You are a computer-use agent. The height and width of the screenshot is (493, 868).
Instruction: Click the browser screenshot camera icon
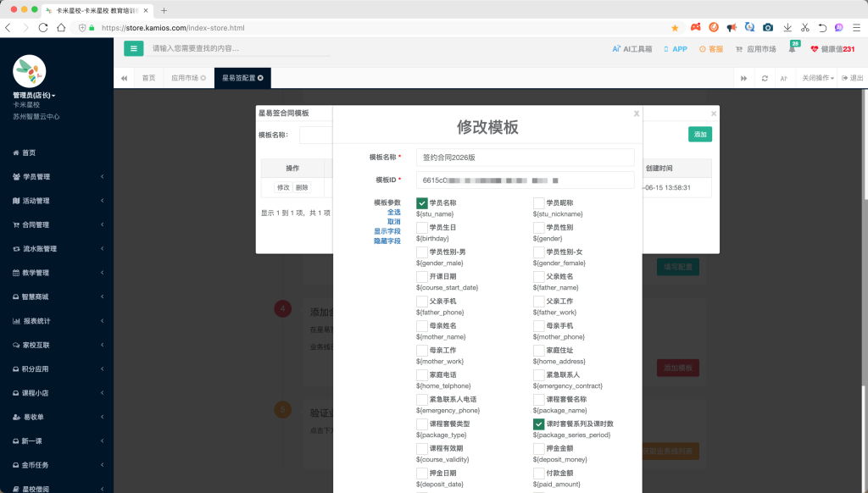(768, 28)
